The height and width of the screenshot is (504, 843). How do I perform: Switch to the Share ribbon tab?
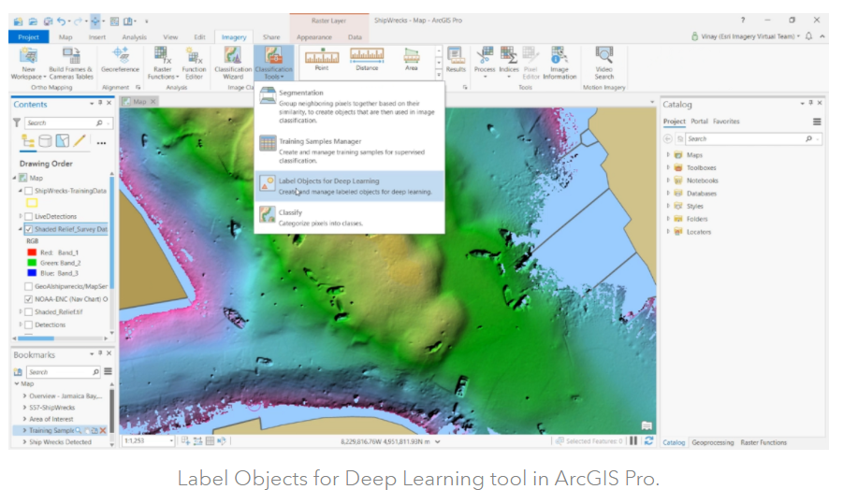coord(271,37)
